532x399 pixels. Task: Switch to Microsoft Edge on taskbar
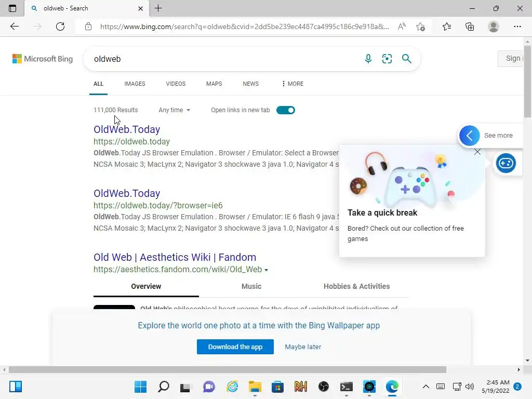pyautogui.click(x=392, y=387)
